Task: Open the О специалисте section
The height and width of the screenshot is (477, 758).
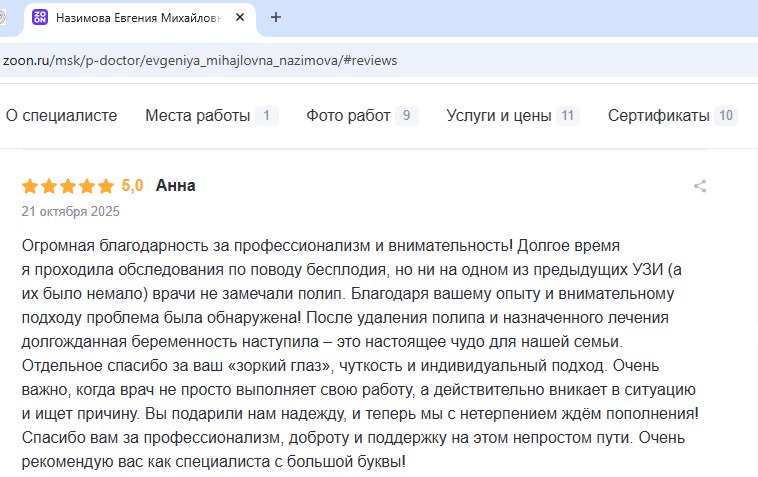Action: coord(61,115)
